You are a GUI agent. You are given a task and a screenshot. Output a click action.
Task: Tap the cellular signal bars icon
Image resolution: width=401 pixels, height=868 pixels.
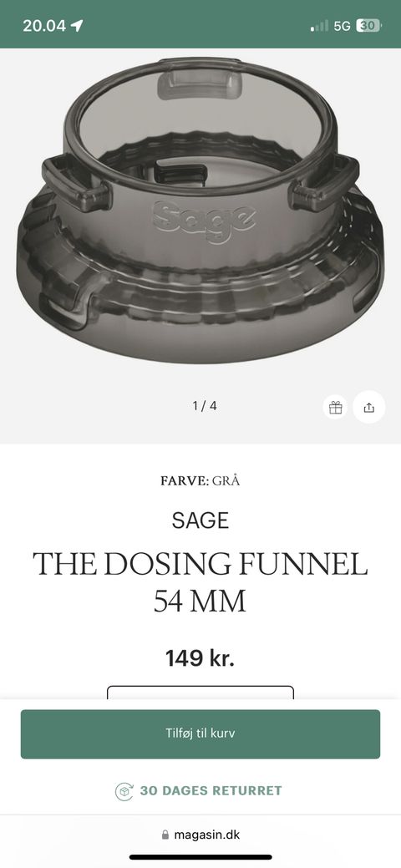tap(320, 25)
